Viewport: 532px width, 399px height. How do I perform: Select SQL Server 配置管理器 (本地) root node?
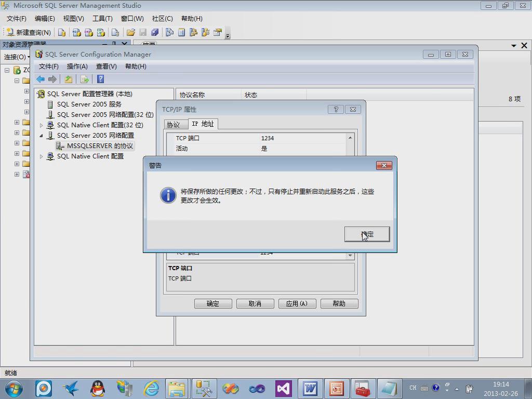point(89,94)
